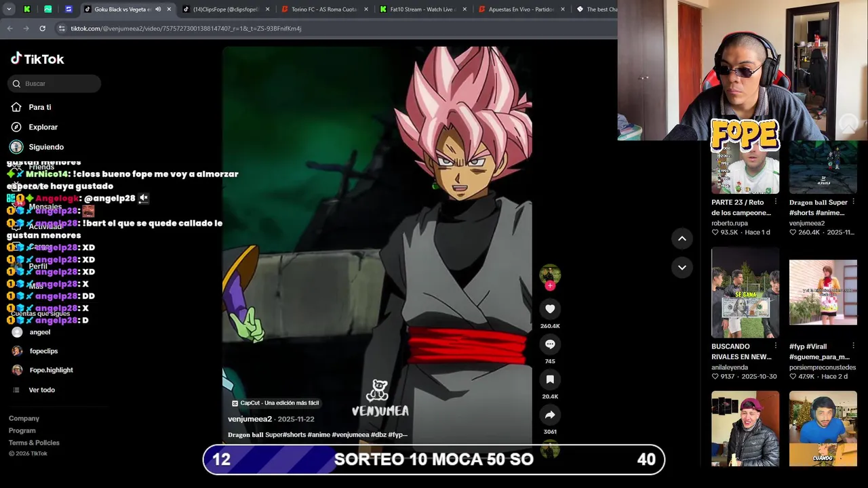Expand the Dragon ball Super video caption

pyautogui.click(x=317, y=434)
